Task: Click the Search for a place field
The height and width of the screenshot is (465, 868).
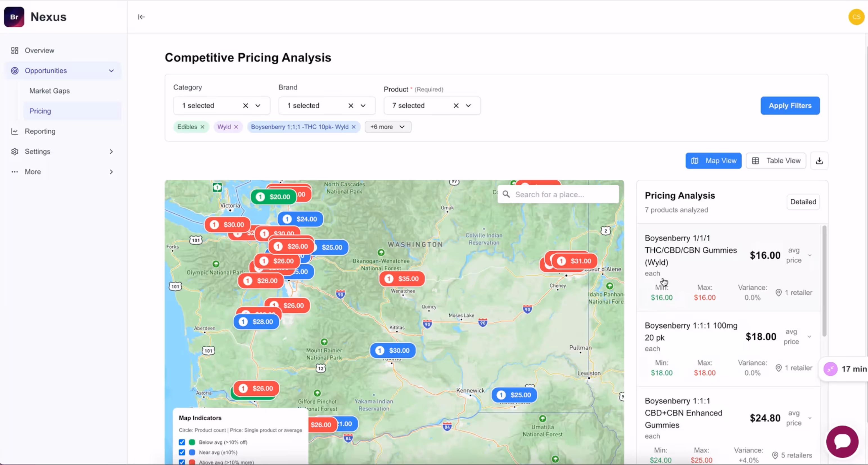Action: 558,194
